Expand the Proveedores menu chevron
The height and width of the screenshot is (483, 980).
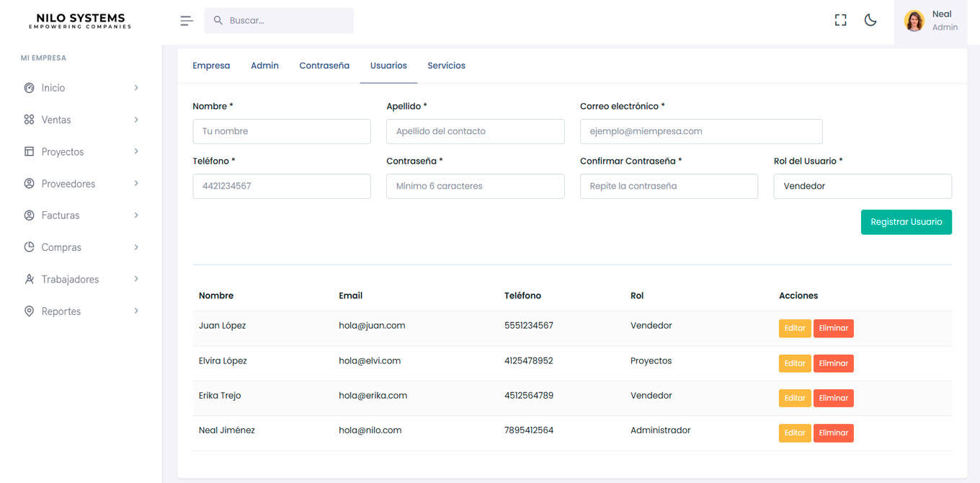[x=136, y=184]
